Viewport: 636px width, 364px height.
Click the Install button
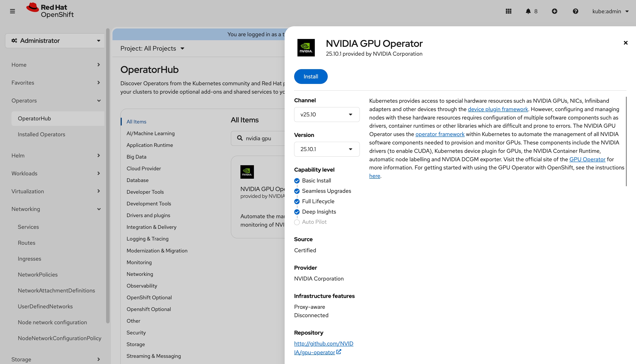click(x=311, y=76)
